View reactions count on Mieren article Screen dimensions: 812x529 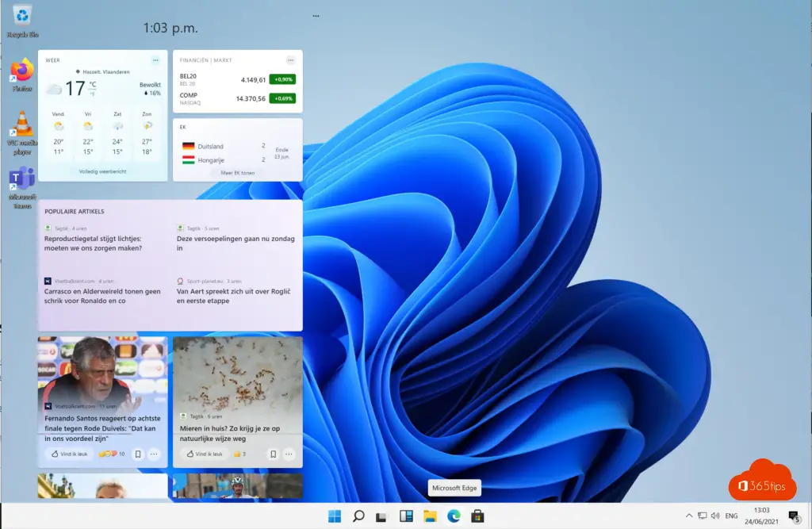tap(239, 454)
